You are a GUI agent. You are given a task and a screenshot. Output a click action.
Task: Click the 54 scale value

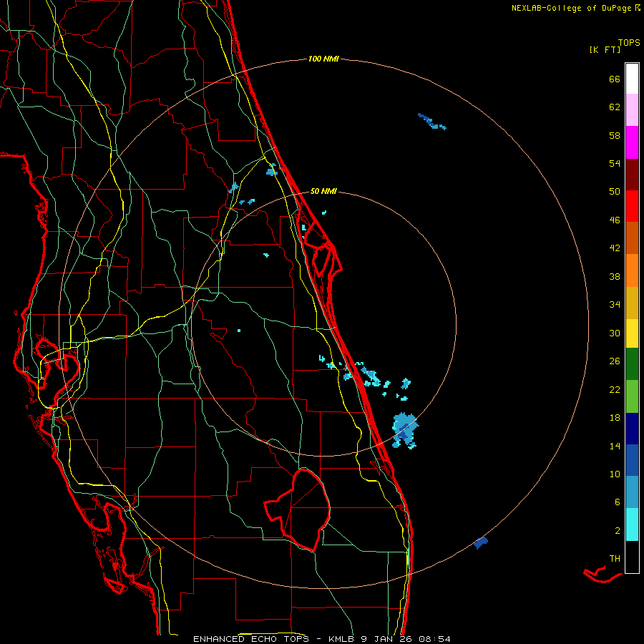pyautogui.click(x=615, y=163)
